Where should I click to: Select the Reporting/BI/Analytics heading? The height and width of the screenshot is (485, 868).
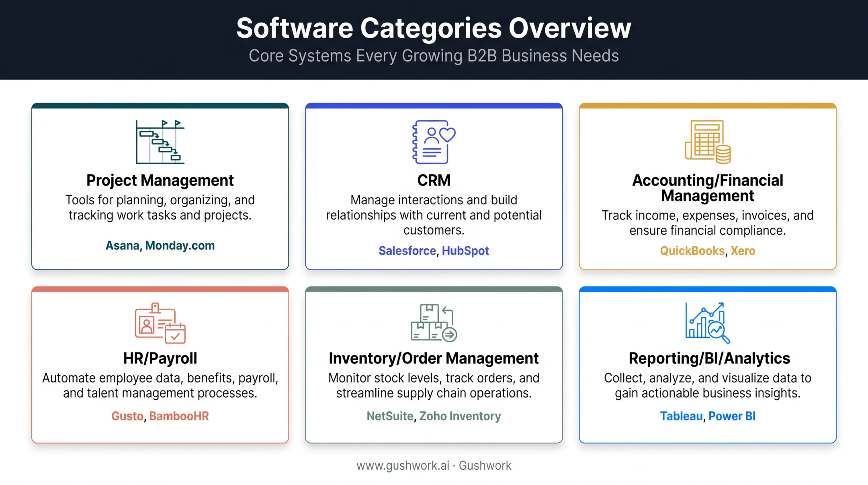click(709, 358)
